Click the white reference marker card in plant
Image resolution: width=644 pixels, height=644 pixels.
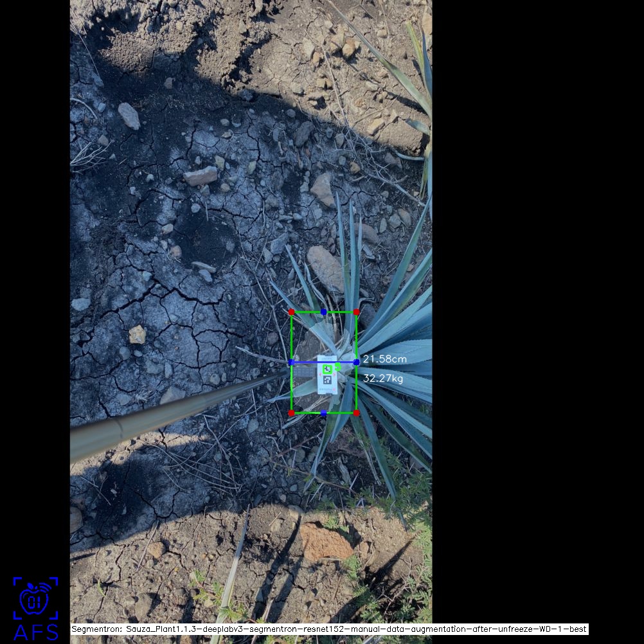(327, 375)
